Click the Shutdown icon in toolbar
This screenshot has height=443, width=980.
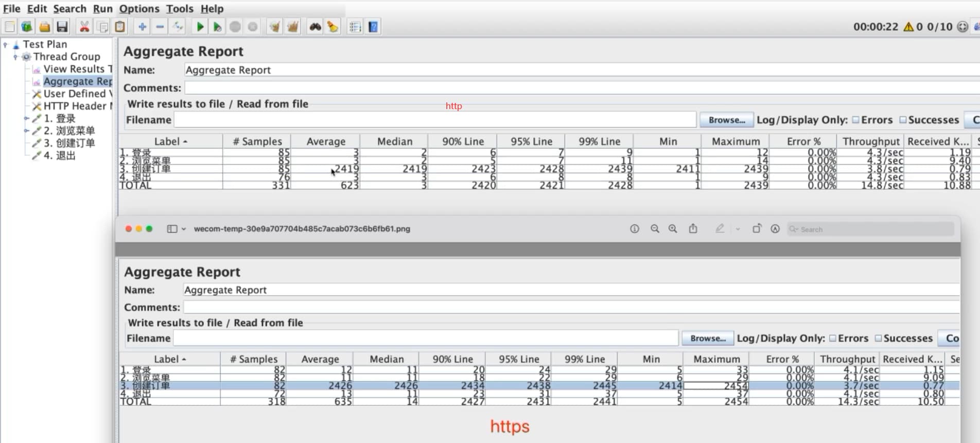253,27
